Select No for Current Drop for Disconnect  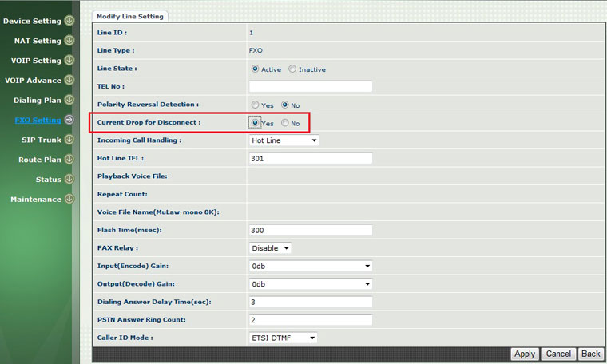(285, 123)
